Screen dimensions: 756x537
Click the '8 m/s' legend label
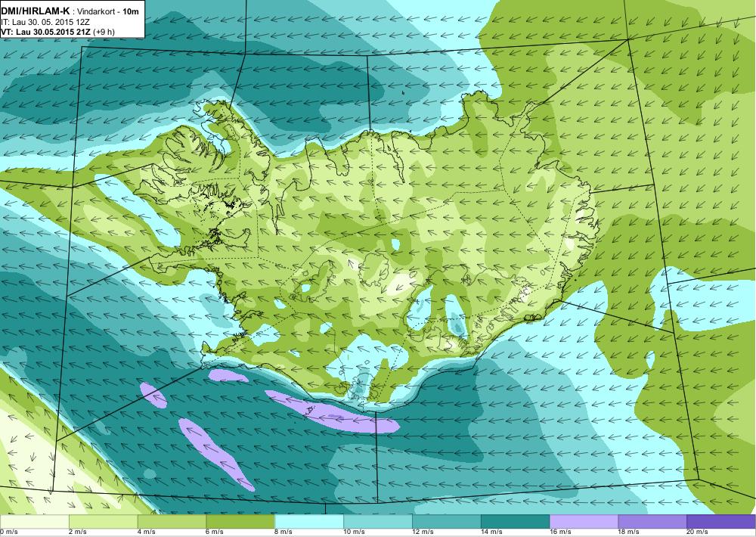click(284, 532)
